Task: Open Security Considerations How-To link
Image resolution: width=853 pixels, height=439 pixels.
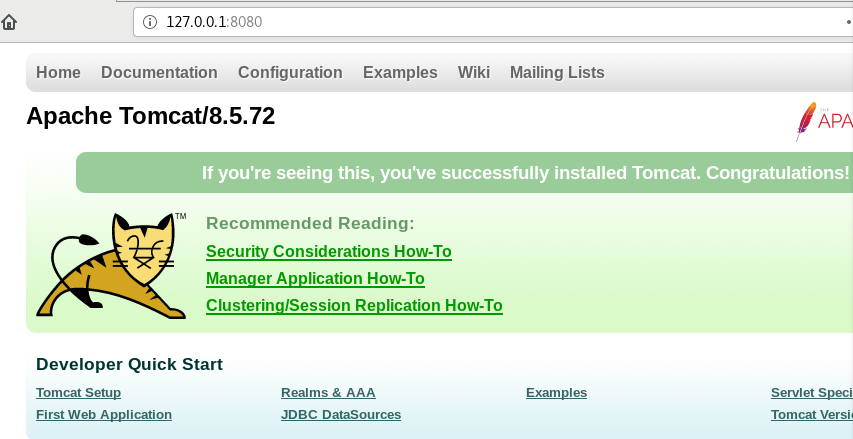Action: click(329, 251)
